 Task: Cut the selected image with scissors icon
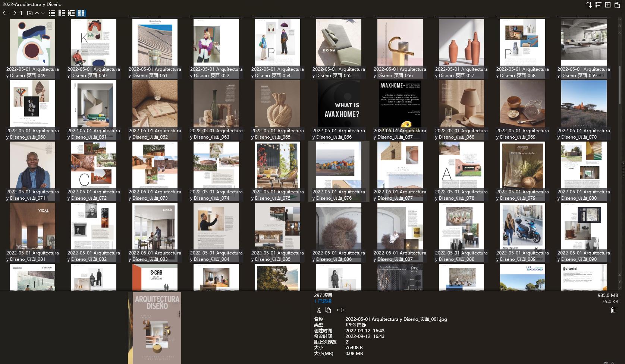(319, 310)
